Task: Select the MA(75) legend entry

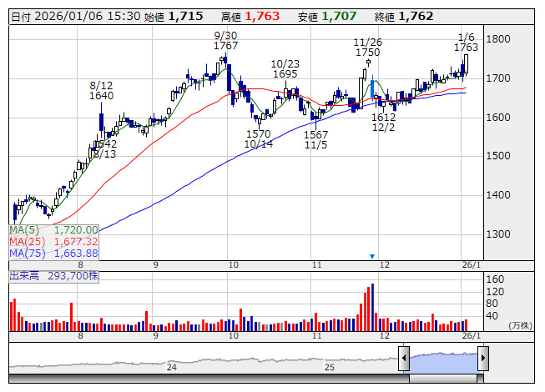Action: click(54, 253)
